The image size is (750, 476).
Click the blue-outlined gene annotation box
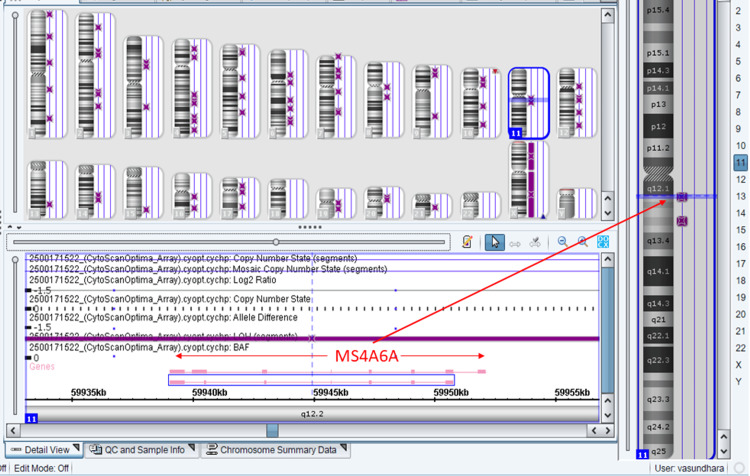311,380
